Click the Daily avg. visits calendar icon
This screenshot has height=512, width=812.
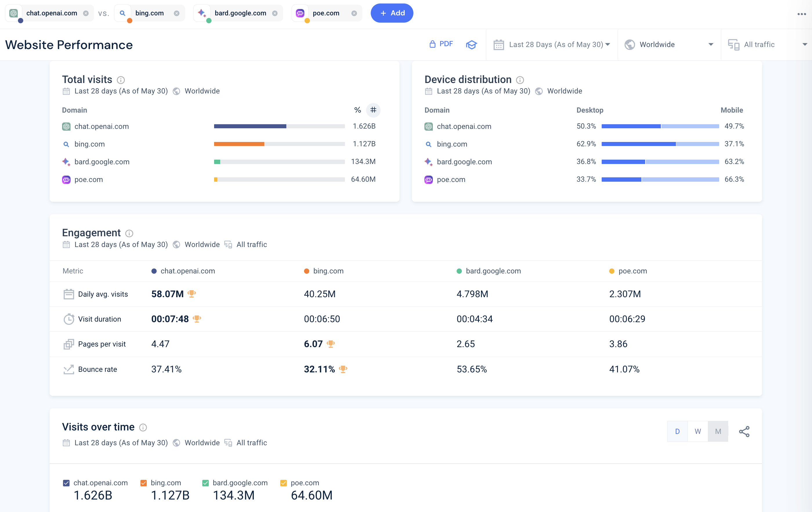[68, 294]
